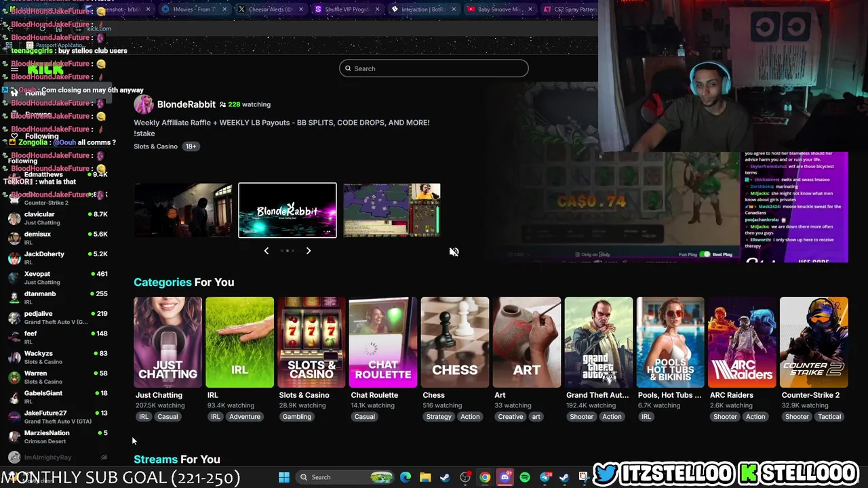The height and width of the screenshot is (488, 868).
Task: Toggle the Fun Play / Real Play switch
Action: coord(705,254)
